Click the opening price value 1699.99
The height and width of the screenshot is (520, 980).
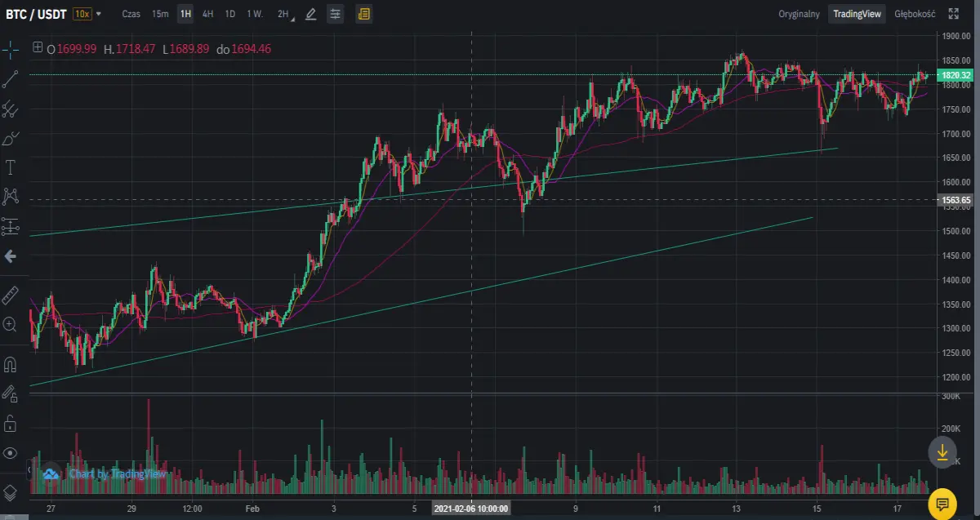click(x=77, y=49)
